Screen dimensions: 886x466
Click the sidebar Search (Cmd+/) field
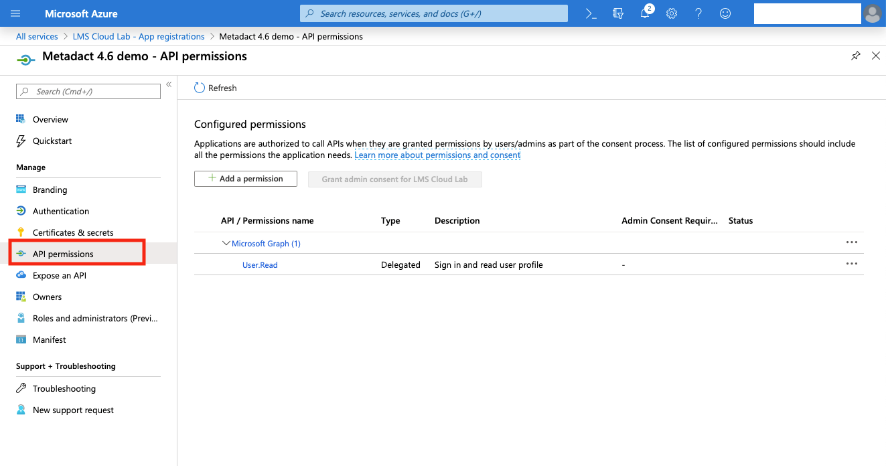coord(88,92)
